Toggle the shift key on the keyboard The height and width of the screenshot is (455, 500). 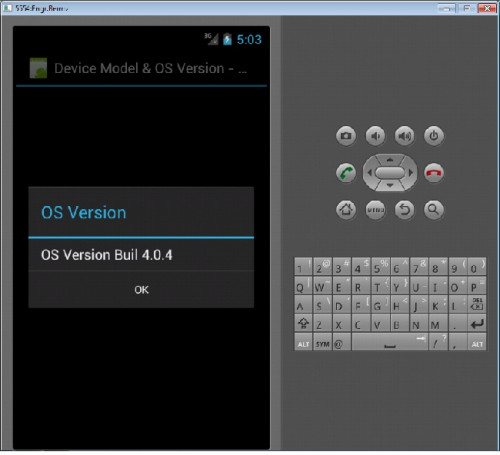(303, 323)
